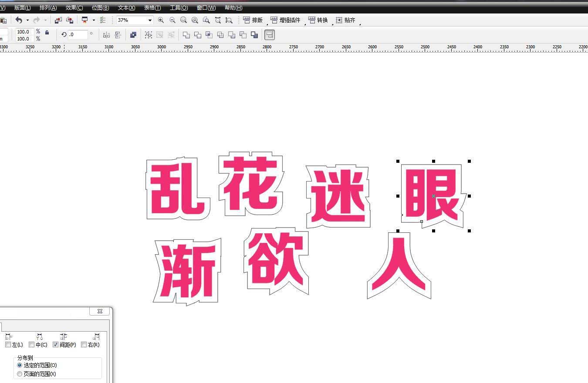
Task: Select the Zoom Out tool
Action: (172, 20)
